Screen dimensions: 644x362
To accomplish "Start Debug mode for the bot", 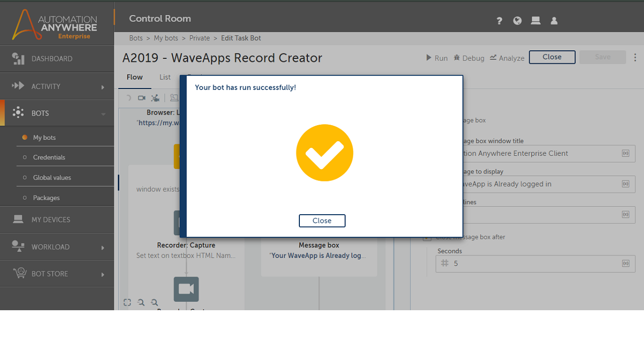I will pos(469,58).
